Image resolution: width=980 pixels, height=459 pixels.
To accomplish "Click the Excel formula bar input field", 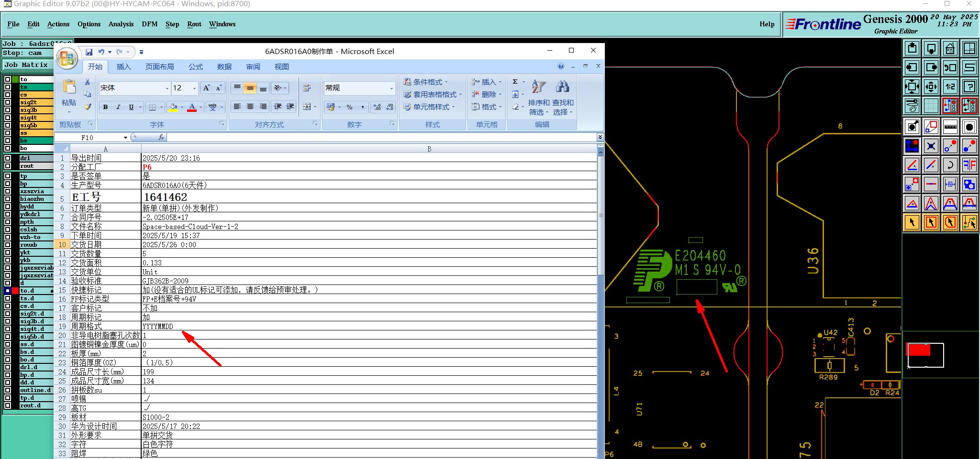I will (x=381, y=138).
